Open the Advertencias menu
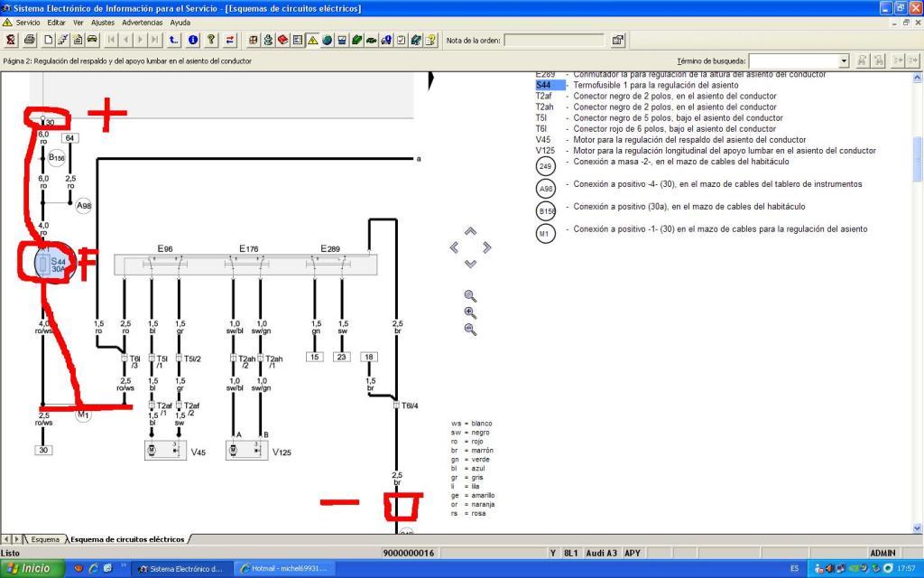 [x=142, y=22]
